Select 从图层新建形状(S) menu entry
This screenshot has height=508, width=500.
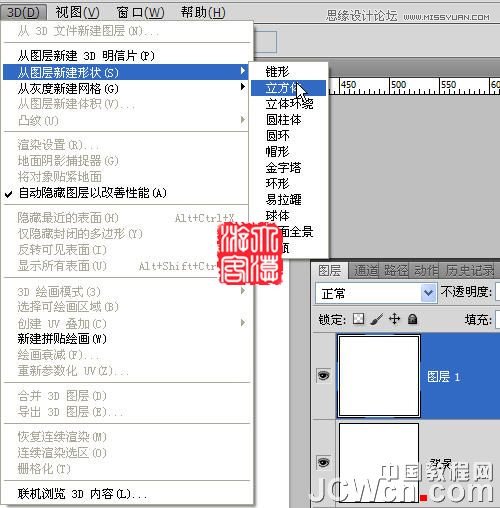126,72
